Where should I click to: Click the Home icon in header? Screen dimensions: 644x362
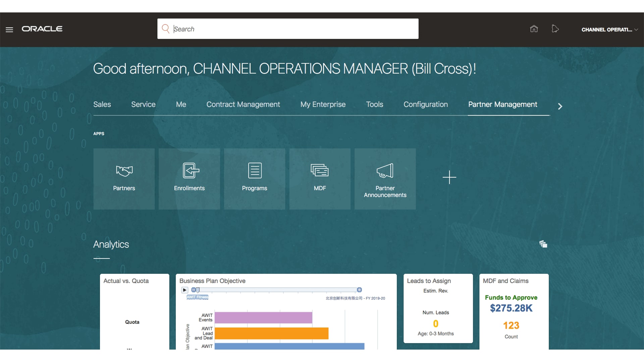pos(534,29)
